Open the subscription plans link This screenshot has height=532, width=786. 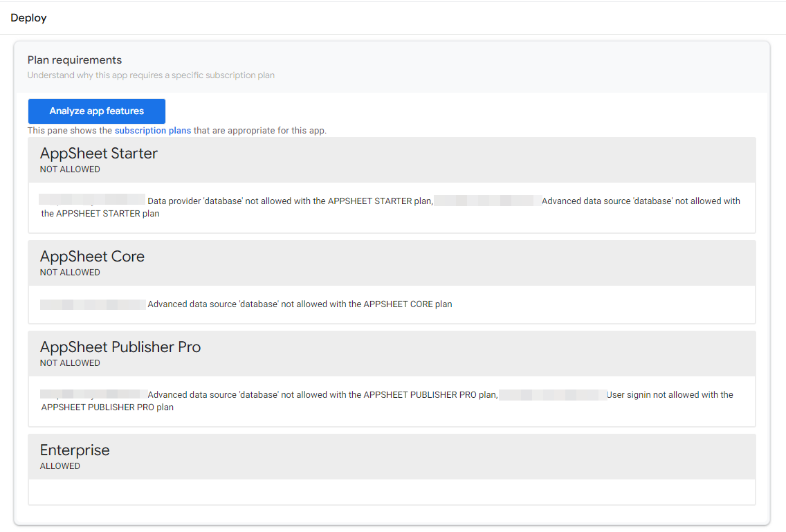click(152, 130)
